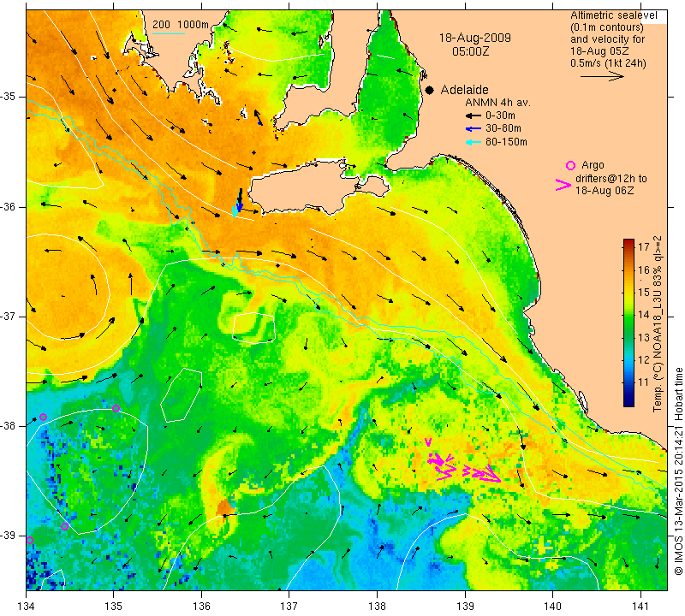Click the 'Argo' legend text
Screen dimensions: 685x616
[593, 165]
